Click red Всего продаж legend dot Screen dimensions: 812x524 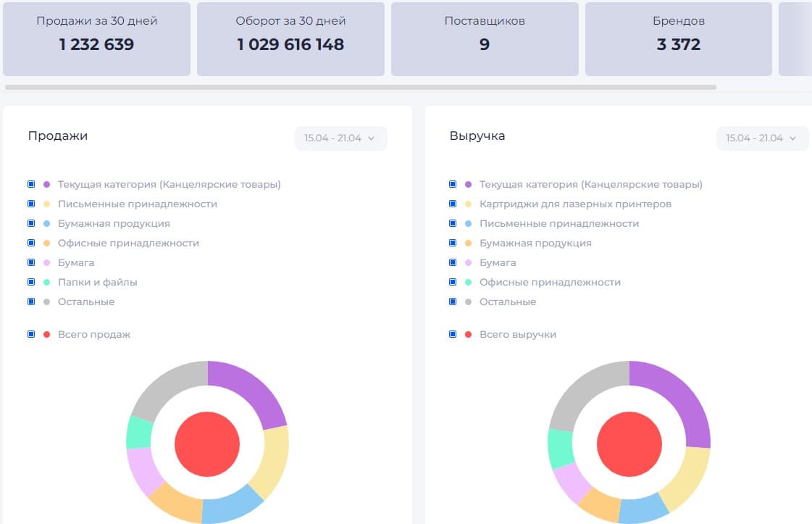(46, 334)
